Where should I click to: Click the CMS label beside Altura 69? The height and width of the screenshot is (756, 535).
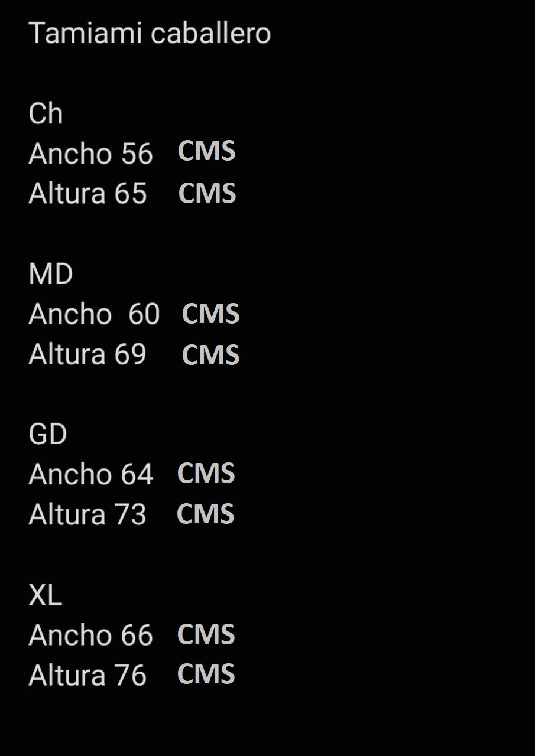click(210, 355)
